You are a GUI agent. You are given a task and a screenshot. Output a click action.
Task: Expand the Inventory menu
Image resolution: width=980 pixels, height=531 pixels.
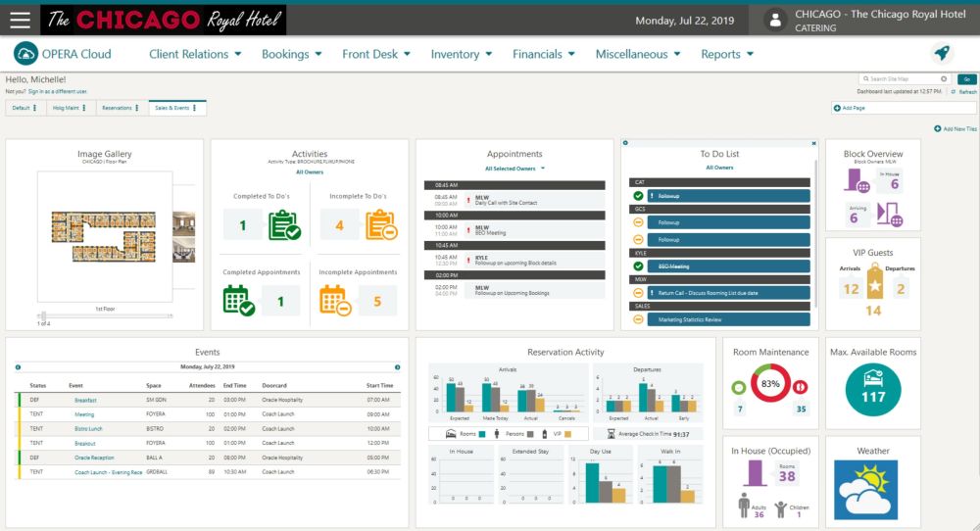[x=462, y=54]
